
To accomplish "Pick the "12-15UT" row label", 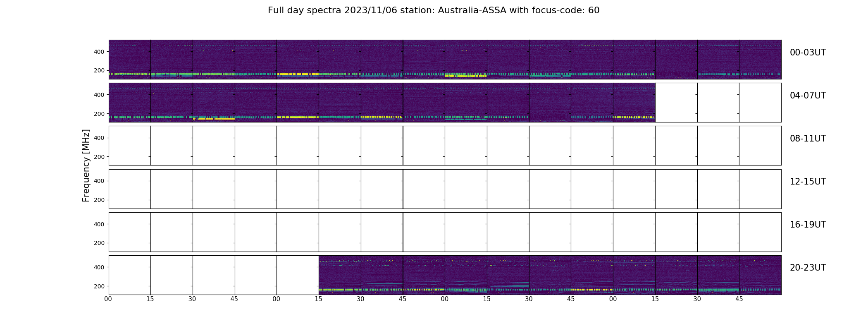I will (x=808, y=182).
